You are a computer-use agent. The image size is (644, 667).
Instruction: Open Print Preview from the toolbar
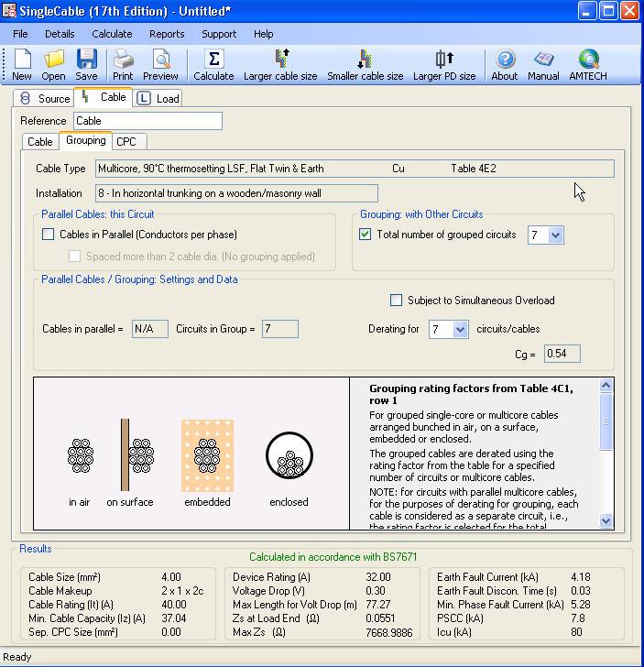pos(160,64)
